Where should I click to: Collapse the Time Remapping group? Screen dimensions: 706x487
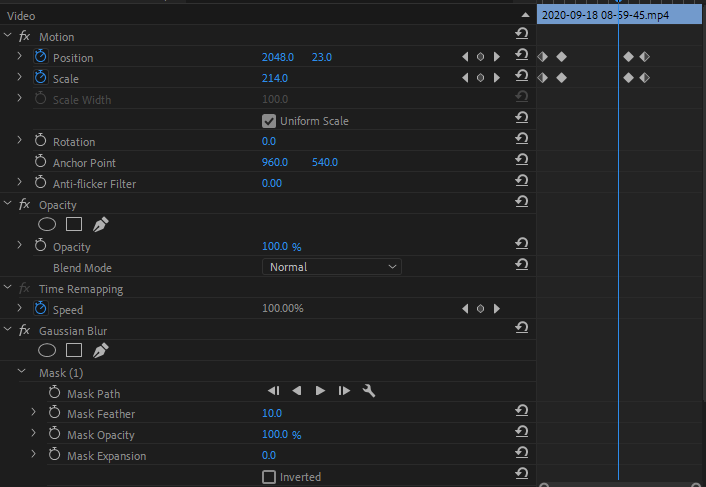[x=8, y=287]
